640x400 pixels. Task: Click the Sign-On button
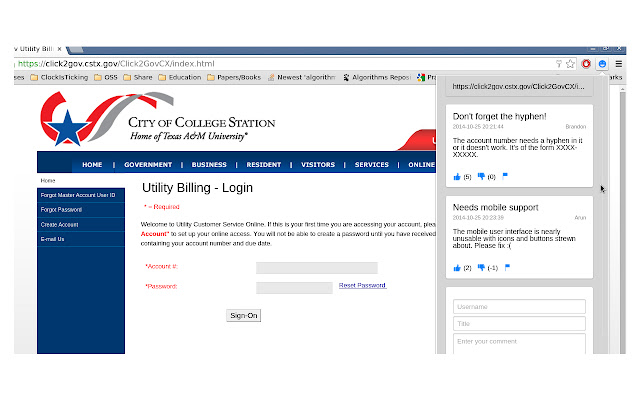coord(244,316)
